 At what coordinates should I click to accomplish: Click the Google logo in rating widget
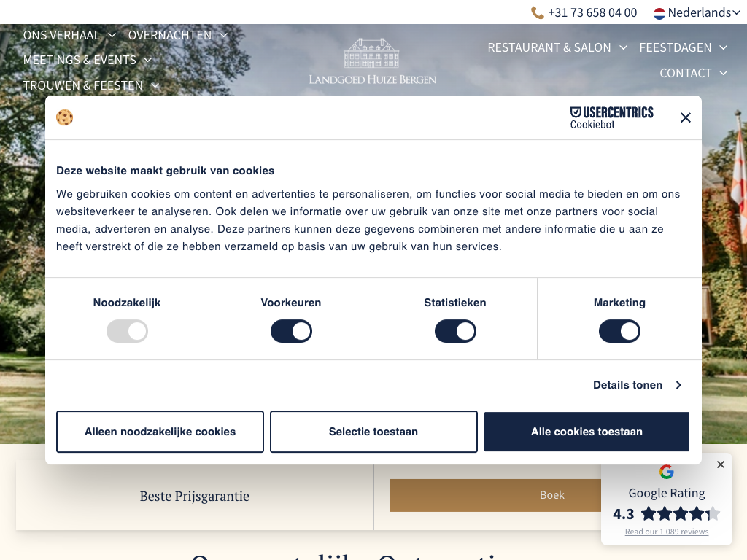click(666, 472)
